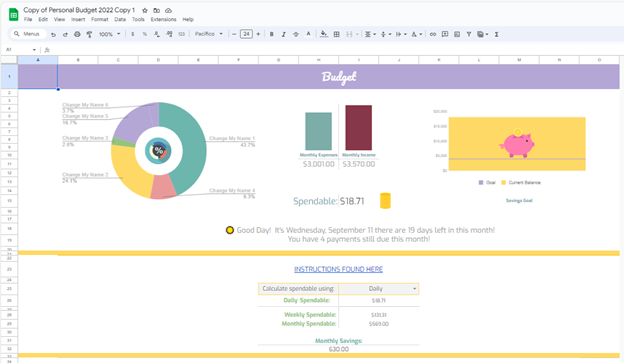Click the Insert comment icon
The image size is (624, 363).
click(x=445, y=34)
